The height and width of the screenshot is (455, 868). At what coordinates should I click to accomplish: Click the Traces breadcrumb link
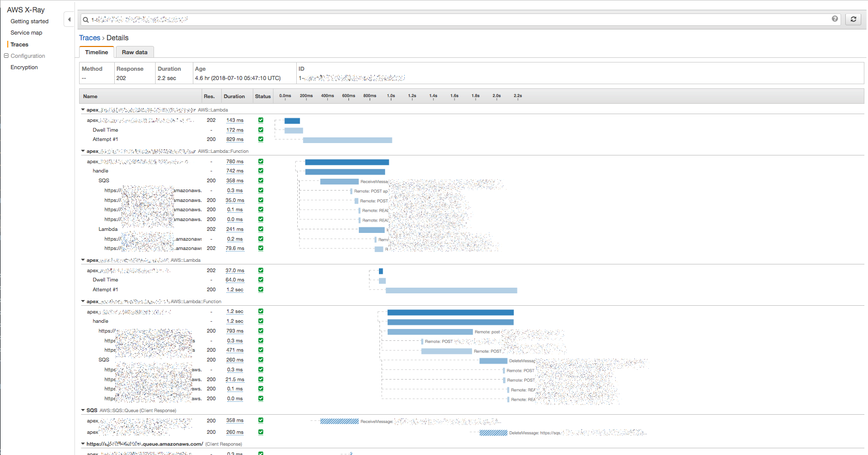[x=89, y=38]
